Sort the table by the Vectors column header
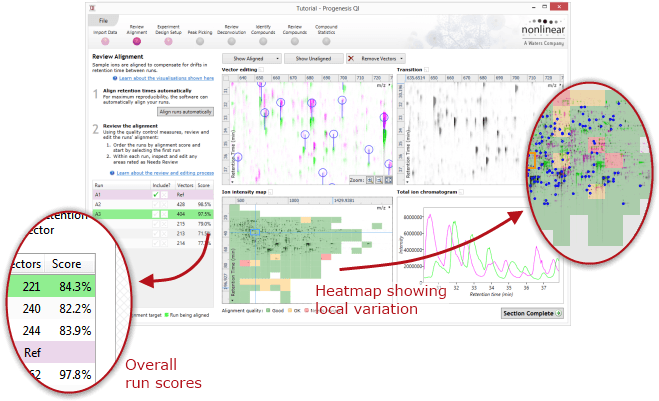Screen dimensions: 659x401 click(x=185, y=185)
